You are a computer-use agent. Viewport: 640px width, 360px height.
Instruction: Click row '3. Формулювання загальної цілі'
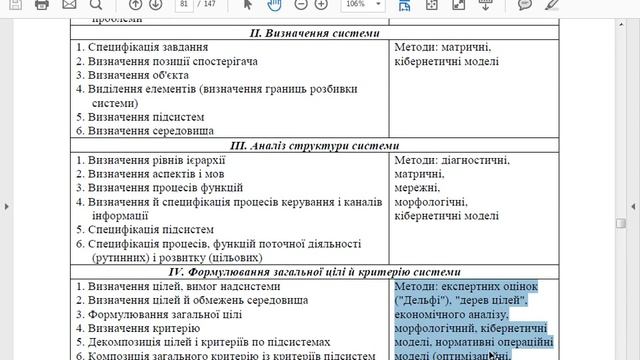[159, 315]
